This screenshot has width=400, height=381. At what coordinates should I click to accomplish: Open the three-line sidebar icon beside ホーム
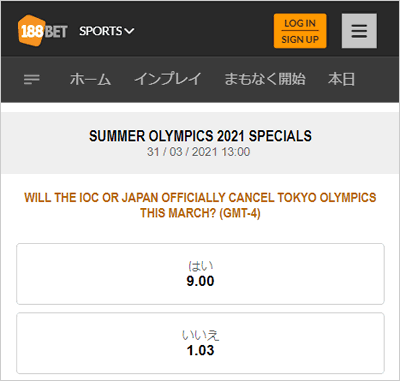32,79
